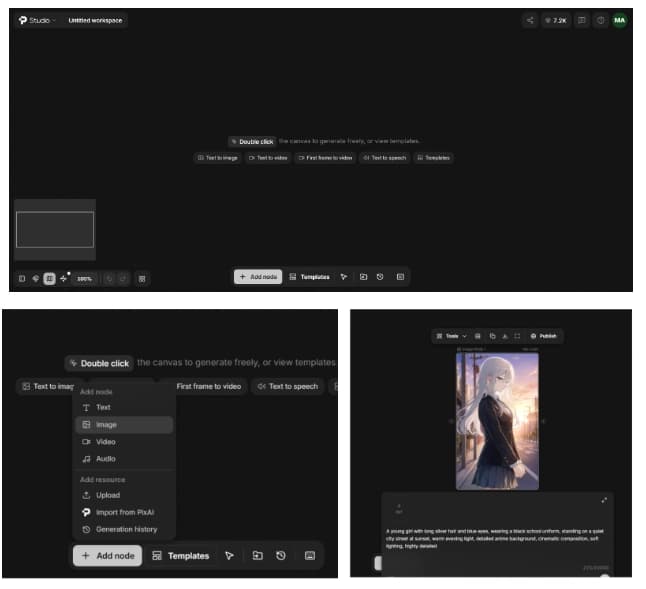The image size is (646, 589).
Task: Choose Upload under Add resource
Action: 124,495
